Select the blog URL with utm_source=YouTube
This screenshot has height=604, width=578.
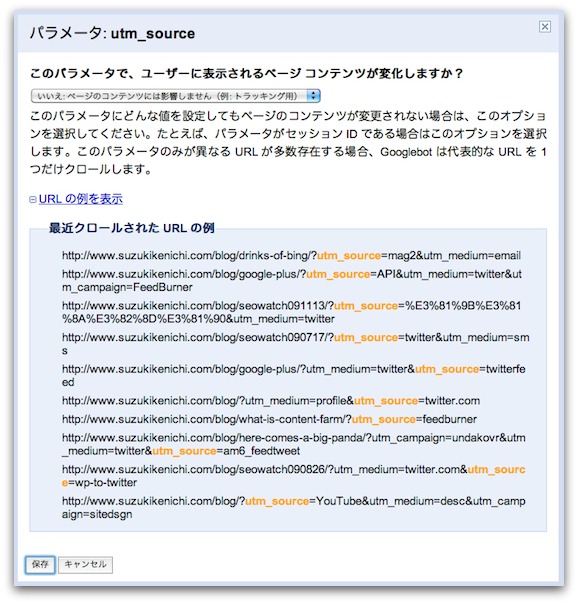tap(293, 507)
